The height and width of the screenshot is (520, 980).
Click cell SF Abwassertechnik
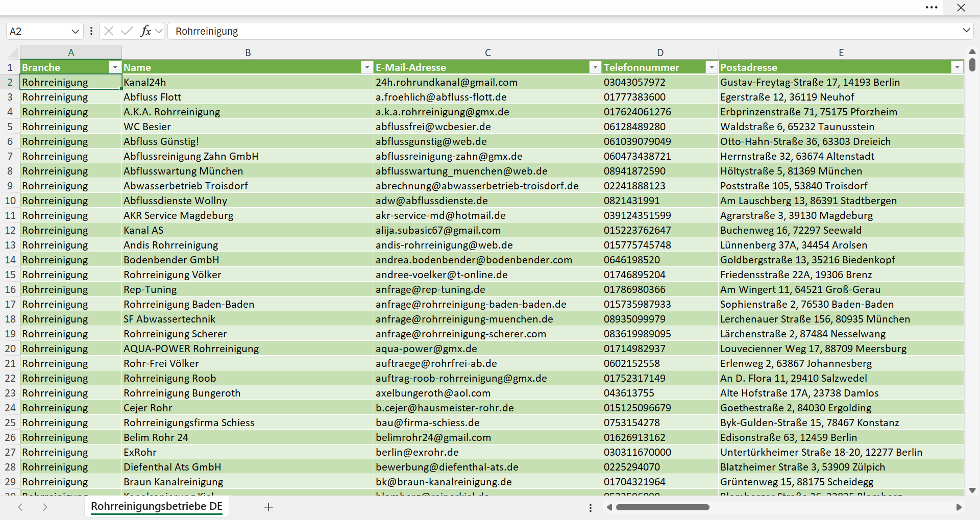[248, 319]
